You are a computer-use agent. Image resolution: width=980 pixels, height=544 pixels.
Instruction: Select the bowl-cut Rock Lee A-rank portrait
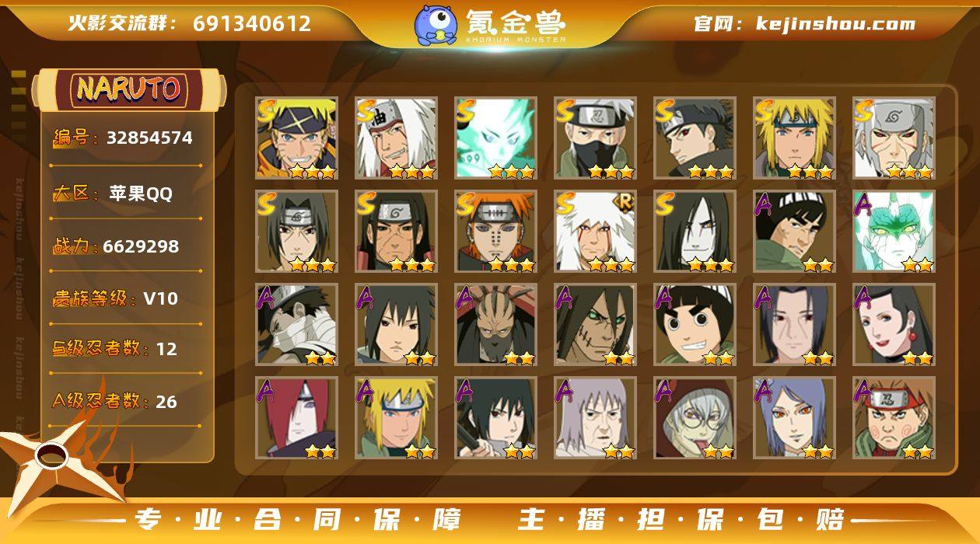pos(695,325)
